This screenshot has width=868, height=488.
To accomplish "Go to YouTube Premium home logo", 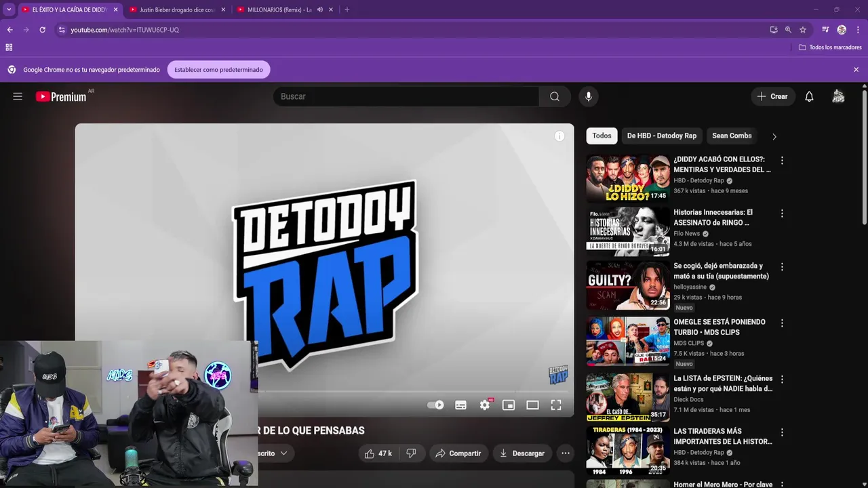I will [61, 97].
